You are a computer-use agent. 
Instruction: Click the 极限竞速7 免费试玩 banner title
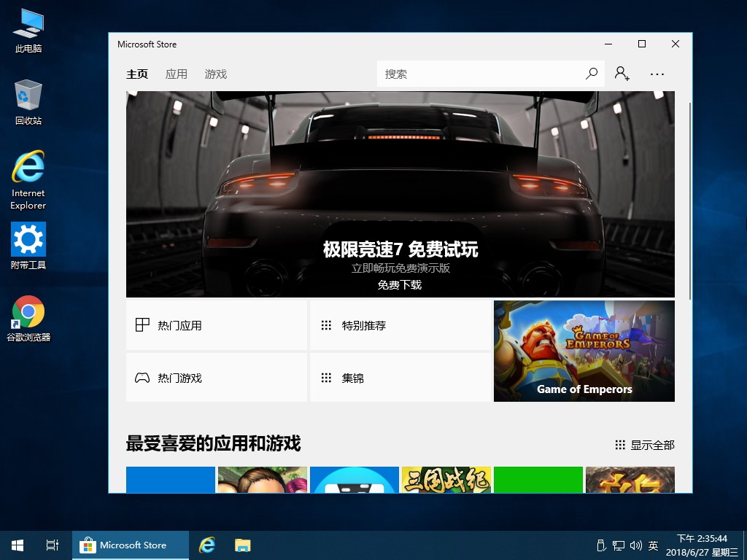tap(400, 249)
